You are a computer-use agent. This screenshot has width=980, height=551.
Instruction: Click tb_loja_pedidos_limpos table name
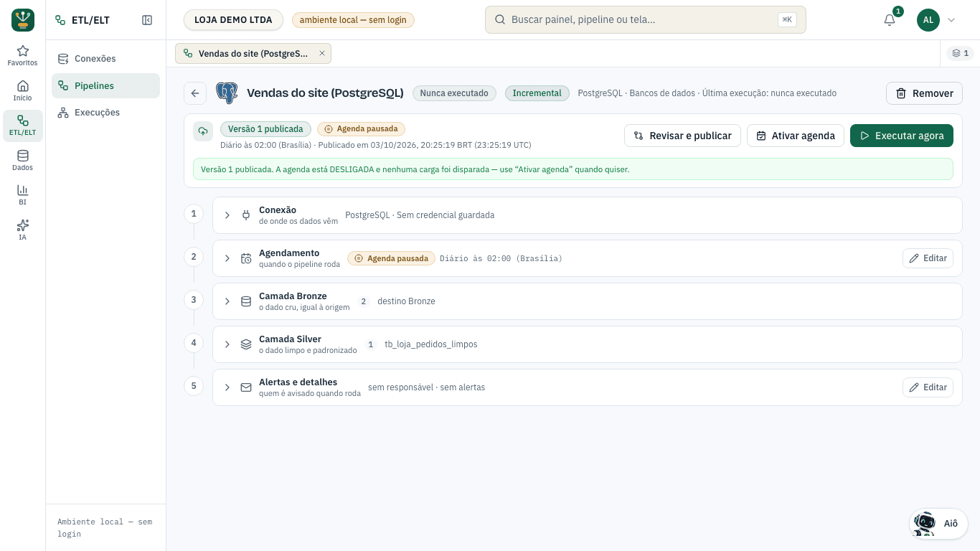pos(431,344)
